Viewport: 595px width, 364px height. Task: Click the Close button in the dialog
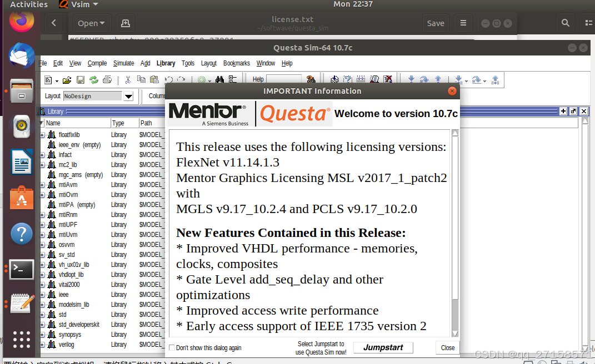448,348
